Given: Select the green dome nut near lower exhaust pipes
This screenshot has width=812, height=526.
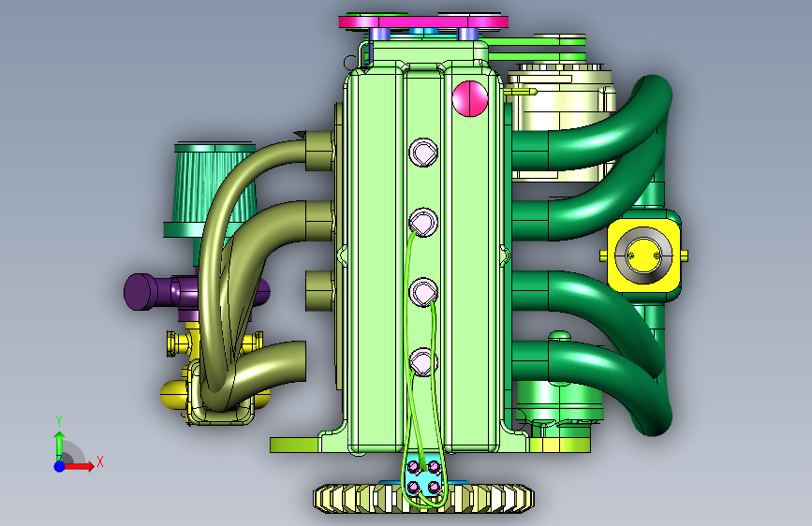Looking at the screenshot, I should click(559, 336).
